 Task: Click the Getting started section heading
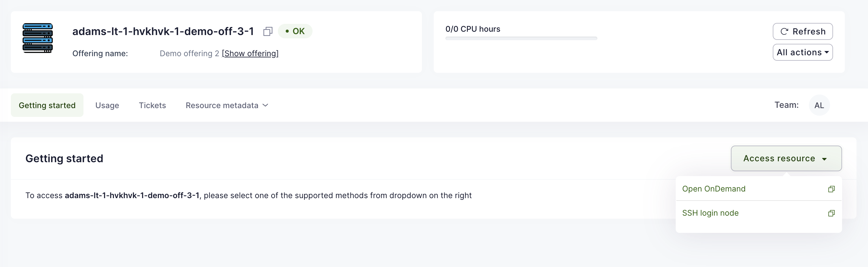click(64, 158)
